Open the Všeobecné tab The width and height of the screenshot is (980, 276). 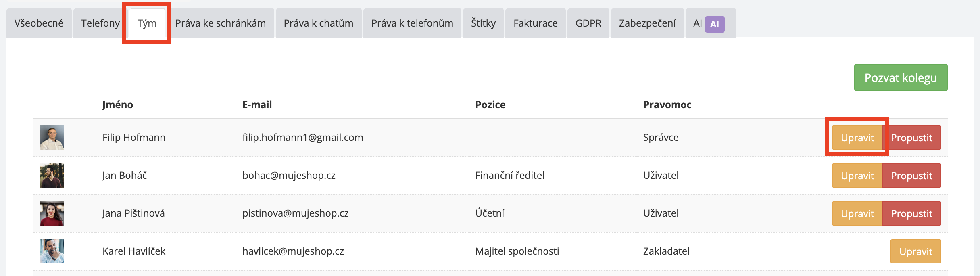coord(39,23)
